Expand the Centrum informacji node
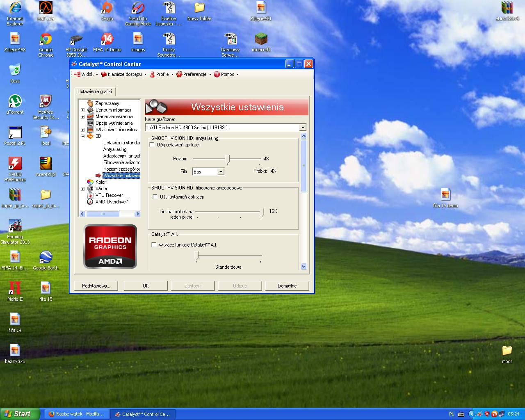This screenshot has width=525, height=420. (82, 110)
